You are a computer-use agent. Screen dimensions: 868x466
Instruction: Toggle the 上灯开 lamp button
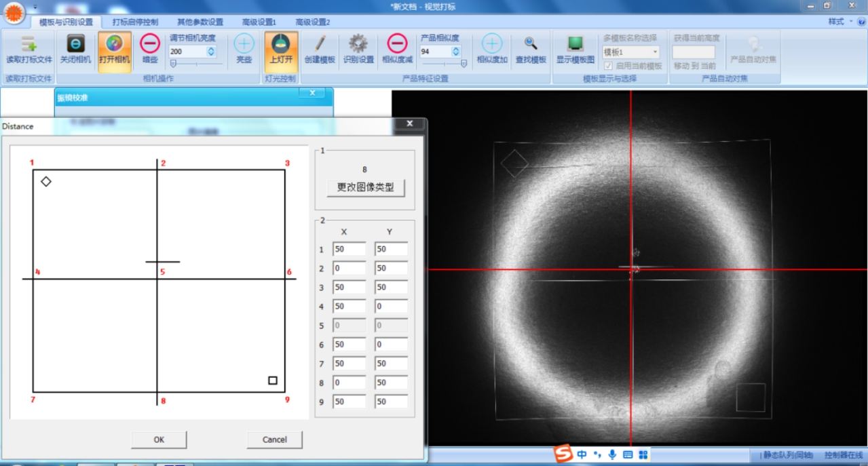pos(281,45)
